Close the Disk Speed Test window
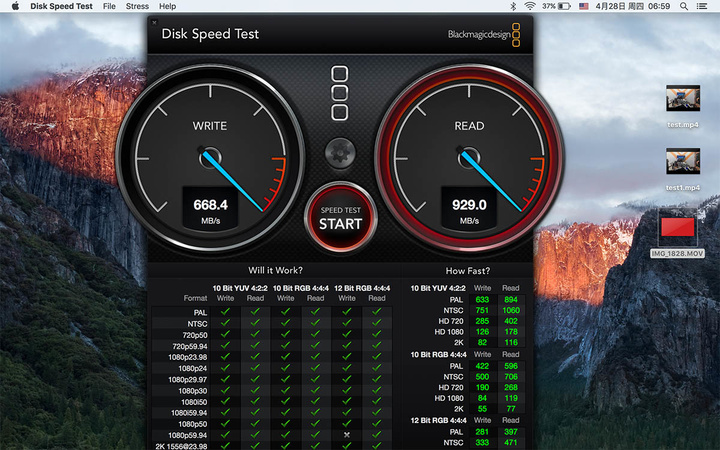Image resolution: width=720 pixels, height=450 pixels. [154, 22]
